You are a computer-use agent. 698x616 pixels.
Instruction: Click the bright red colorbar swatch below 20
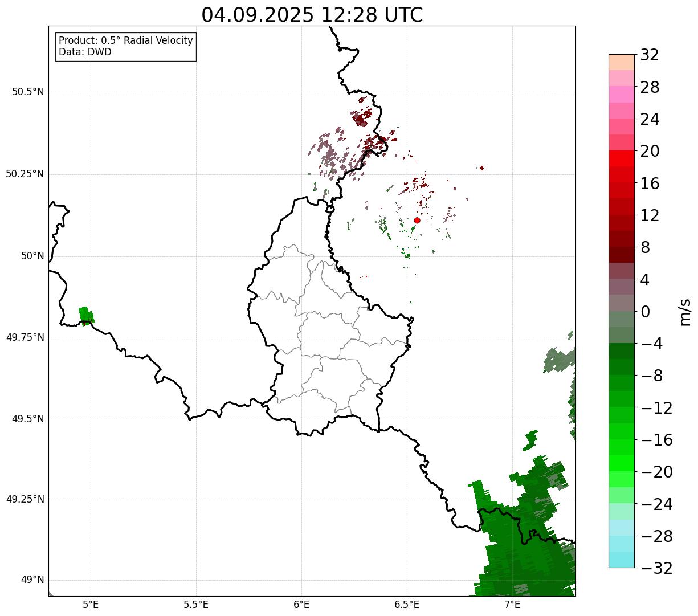[x=621, y=158]
